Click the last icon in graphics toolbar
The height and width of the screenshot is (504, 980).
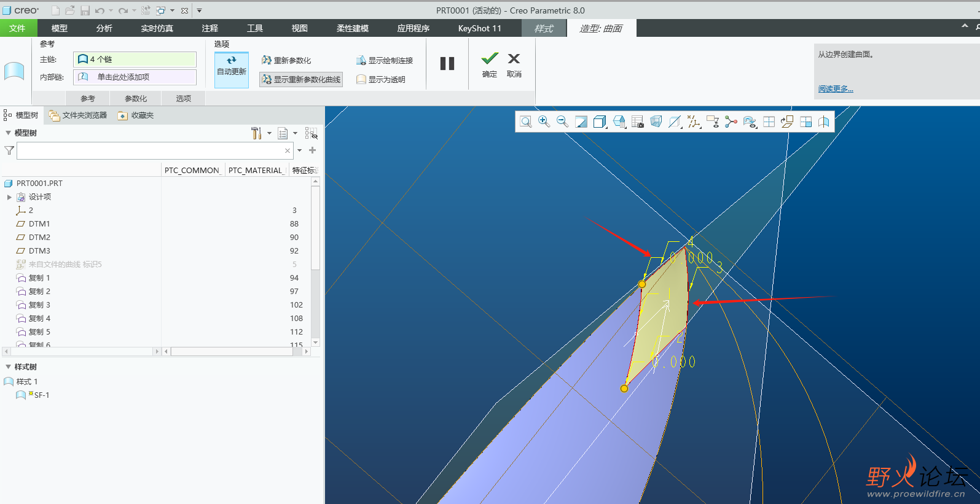824,122
